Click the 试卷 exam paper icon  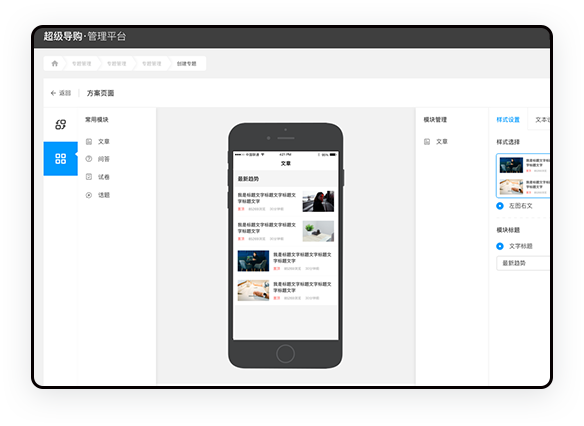click(89, 177)
